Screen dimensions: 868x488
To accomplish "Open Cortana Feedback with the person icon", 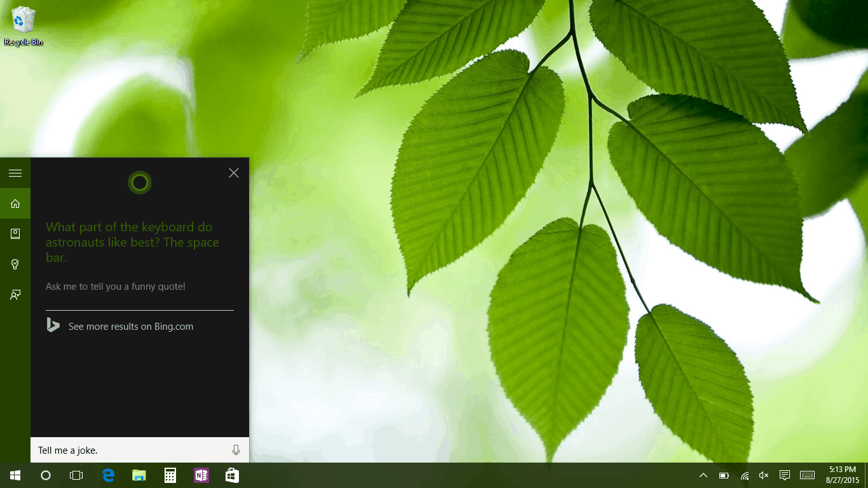I will coord(15,294).
